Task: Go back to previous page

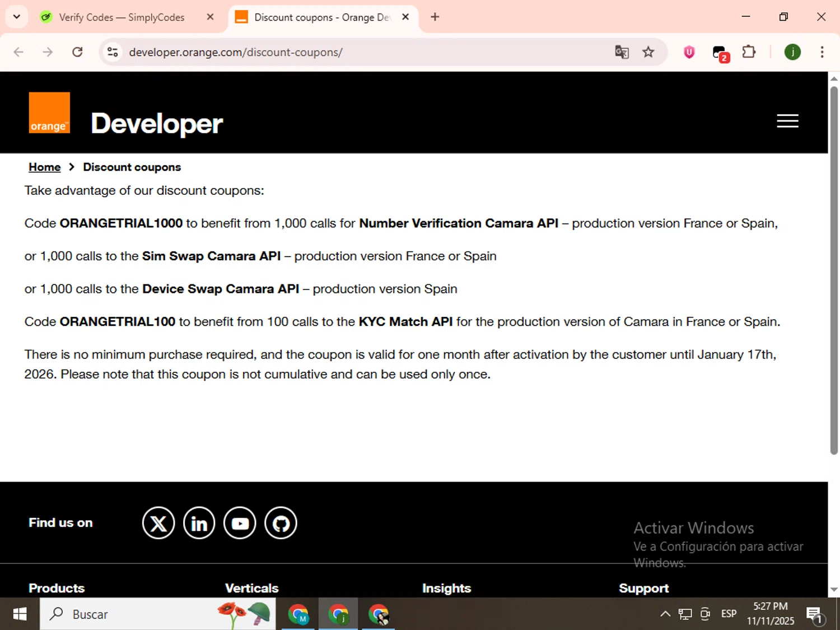Action: 18,52
